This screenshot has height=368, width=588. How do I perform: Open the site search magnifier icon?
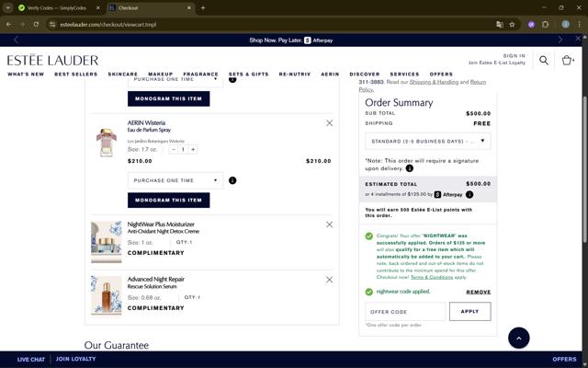tap(544, 60)
